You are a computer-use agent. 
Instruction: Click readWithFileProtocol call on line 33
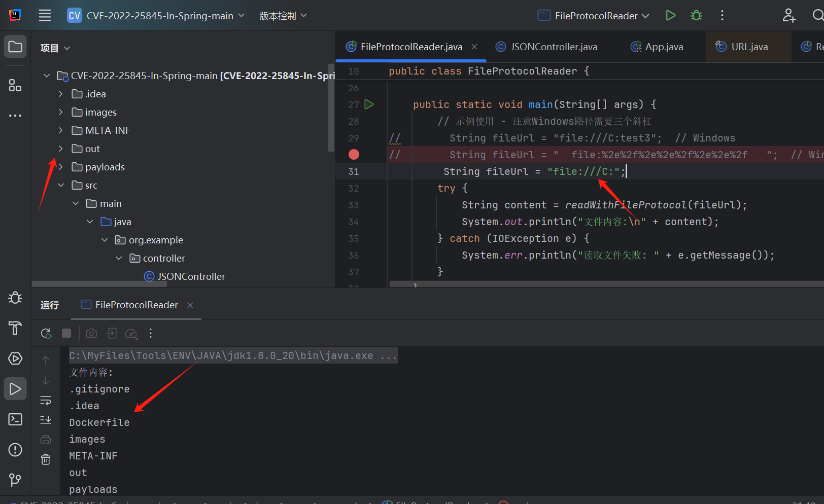coord(626,205)
